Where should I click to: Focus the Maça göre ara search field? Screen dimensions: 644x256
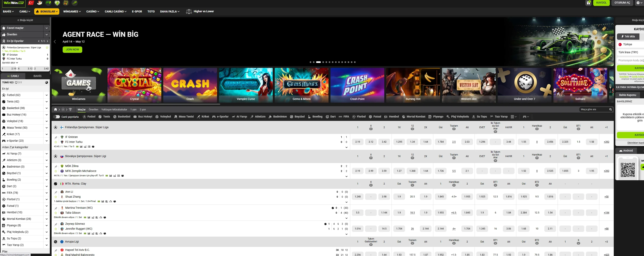pyautogui.click(x=594, y=110)
